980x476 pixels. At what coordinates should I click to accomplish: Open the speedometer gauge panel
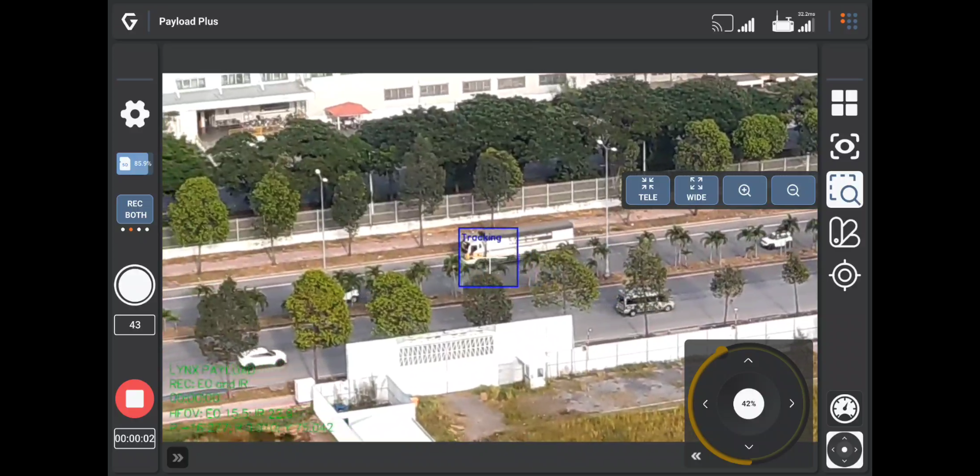click(x=844, y=408)
